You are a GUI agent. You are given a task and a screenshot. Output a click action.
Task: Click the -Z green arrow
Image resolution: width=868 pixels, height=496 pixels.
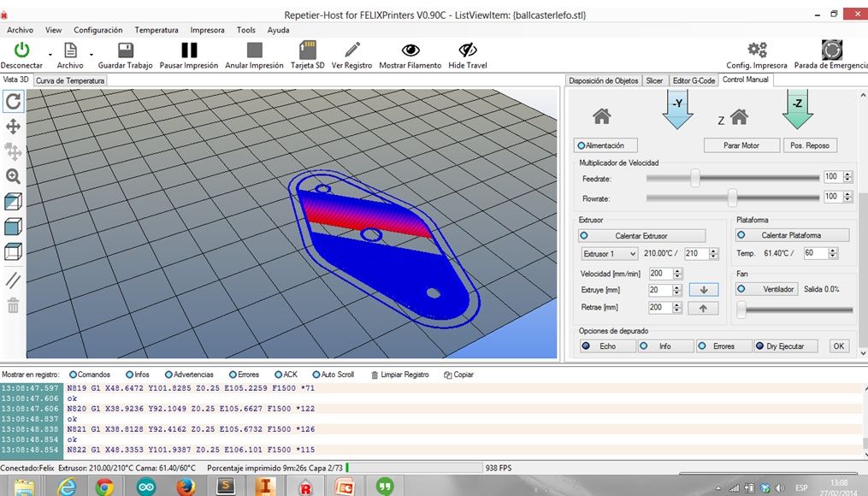click(797, 109)
